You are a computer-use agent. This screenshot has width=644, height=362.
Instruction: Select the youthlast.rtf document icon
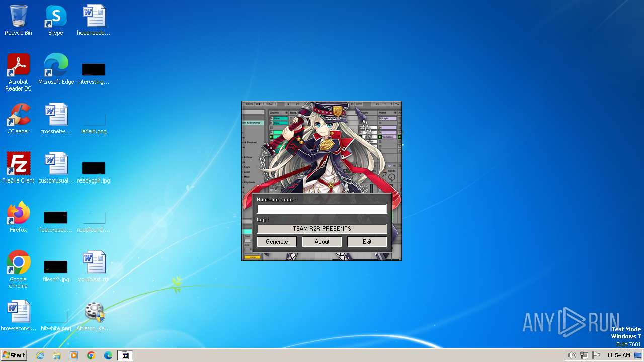94,266
